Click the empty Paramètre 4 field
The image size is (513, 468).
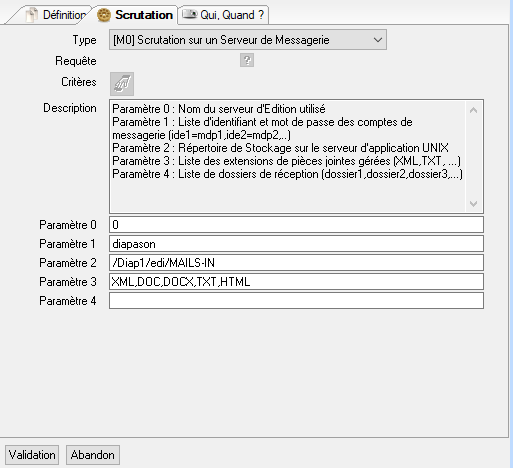pyautogui.click(x=296, y=301)
